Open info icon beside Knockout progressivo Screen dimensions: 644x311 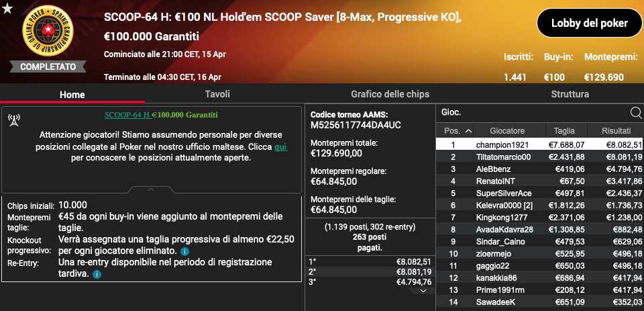[185, 251]
